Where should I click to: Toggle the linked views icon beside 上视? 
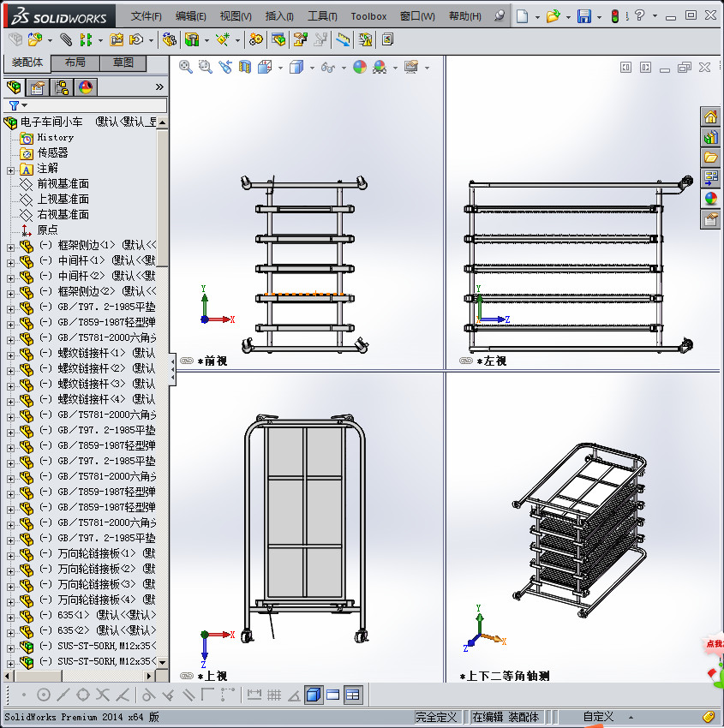(x=187, y=676)
